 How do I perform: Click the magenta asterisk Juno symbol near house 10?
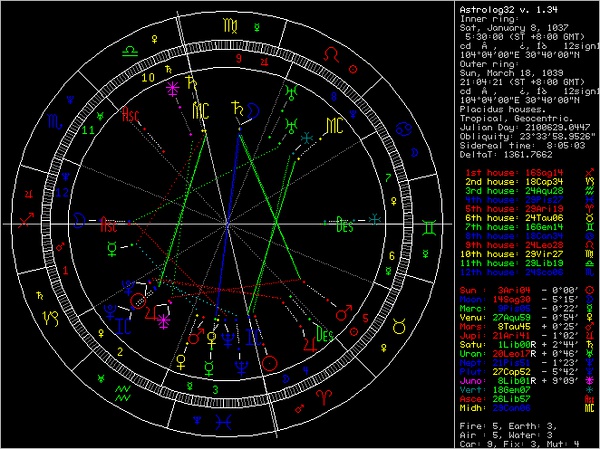point(173,89)
